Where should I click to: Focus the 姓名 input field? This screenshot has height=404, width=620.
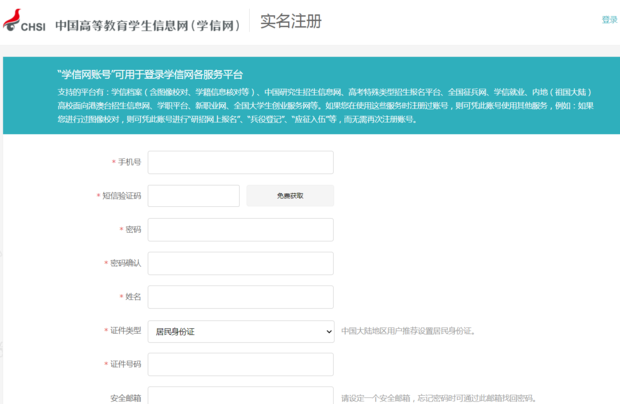tap(240, 297)
